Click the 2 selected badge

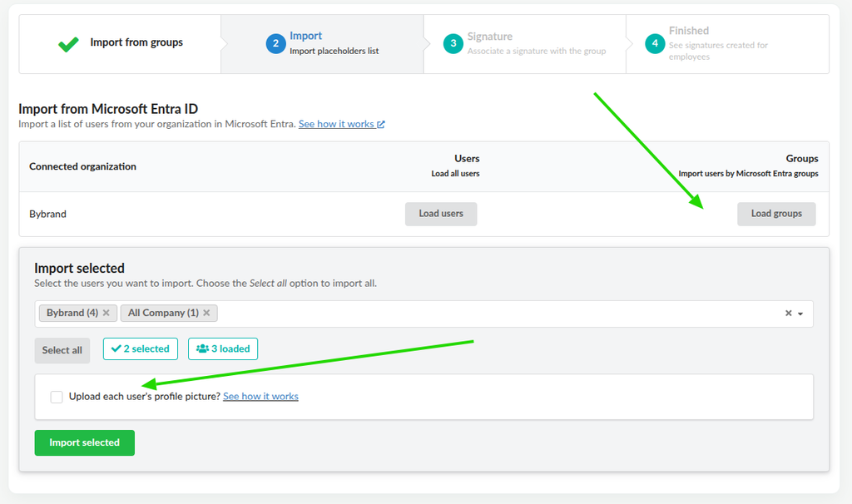141,348
